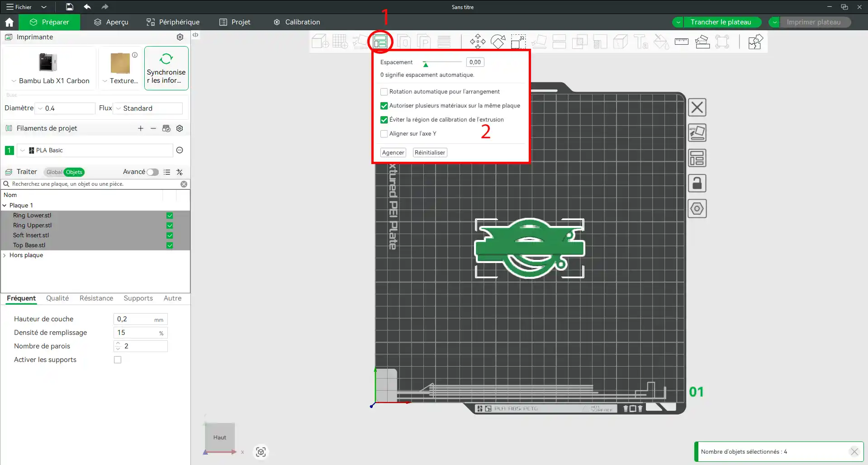Open the Diamètre 0.4 dropdown
868x465 pixels.
pos(66,108)
